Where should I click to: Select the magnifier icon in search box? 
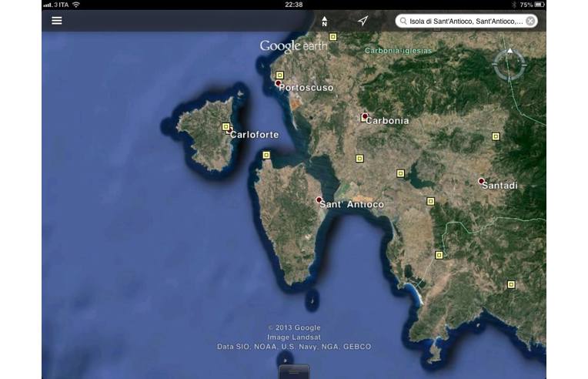403,22
